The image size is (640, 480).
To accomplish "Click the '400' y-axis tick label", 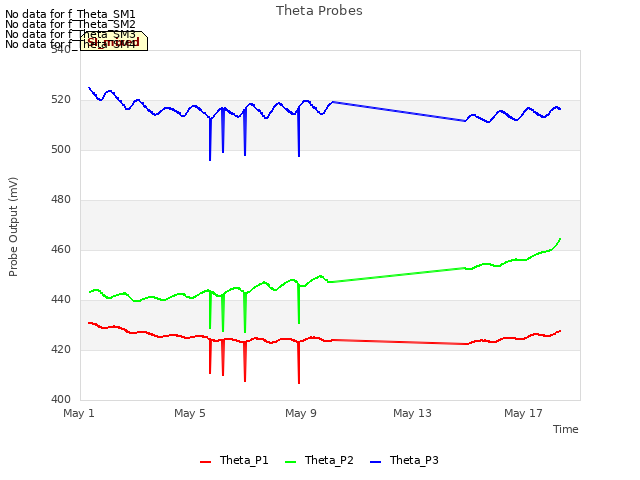I will 61,400.
